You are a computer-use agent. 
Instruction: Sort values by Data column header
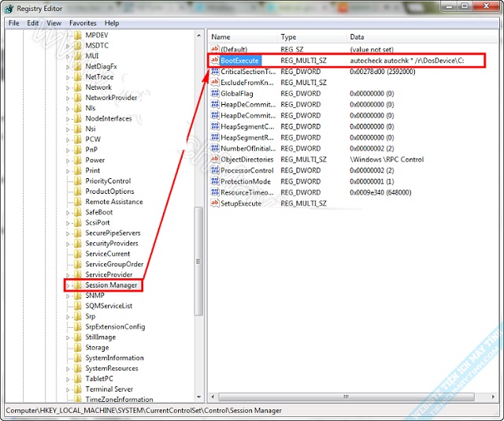[423, 37]
